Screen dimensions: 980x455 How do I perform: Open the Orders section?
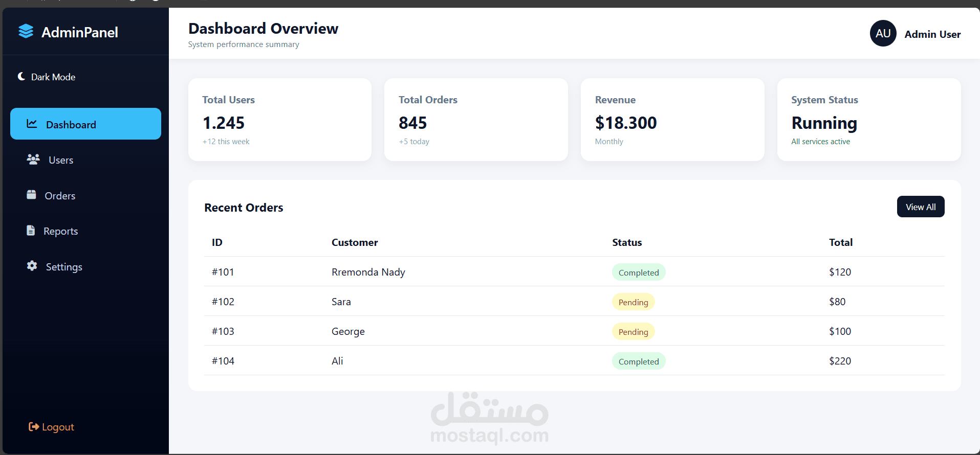pos(85,195)
